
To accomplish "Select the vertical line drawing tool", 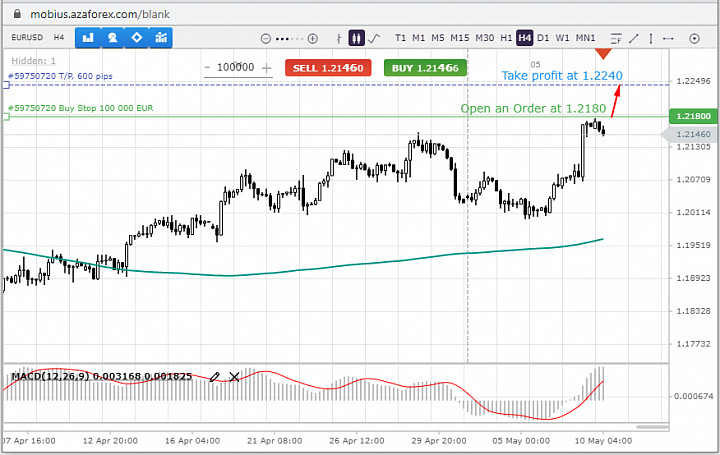I will pos(651,39).
